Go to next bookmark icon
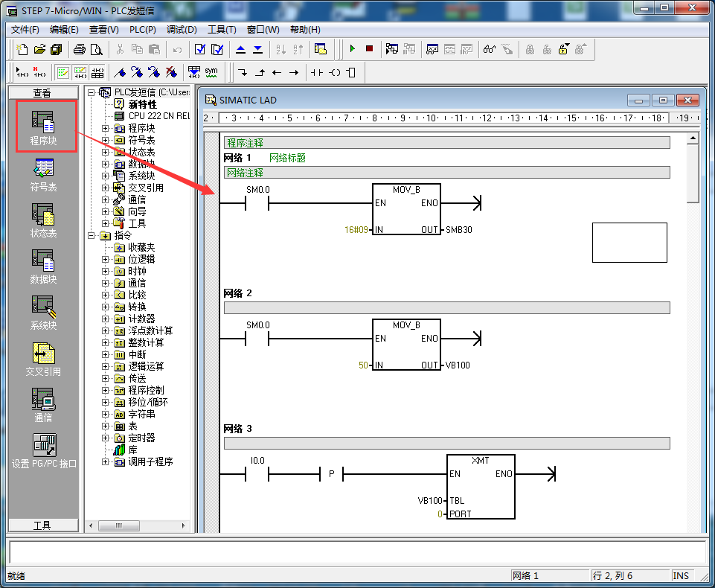The height and width of the screenshot is (588, 715). click(137, 72)
